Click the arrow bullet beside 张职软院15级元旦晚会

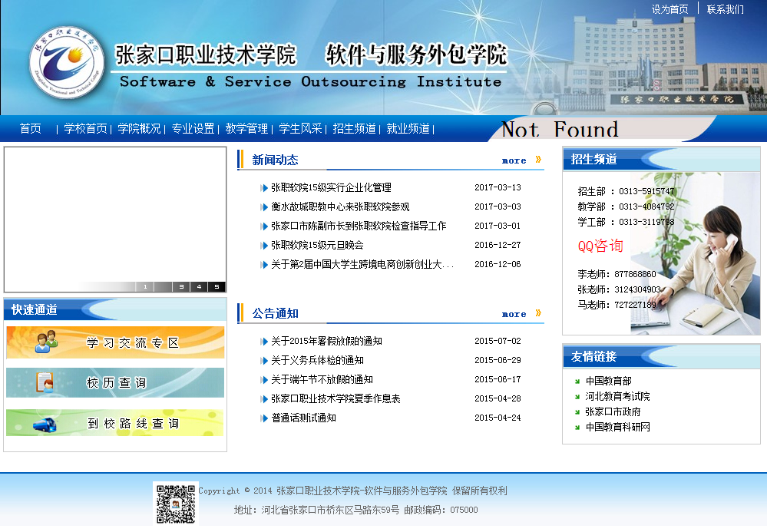(264, 246)
